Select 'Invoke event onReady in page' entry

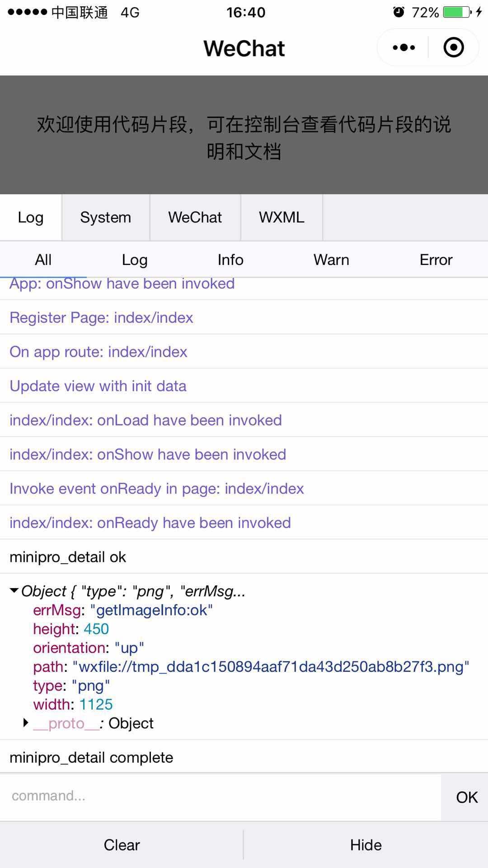pyautogui.click(x=244, y=488)
